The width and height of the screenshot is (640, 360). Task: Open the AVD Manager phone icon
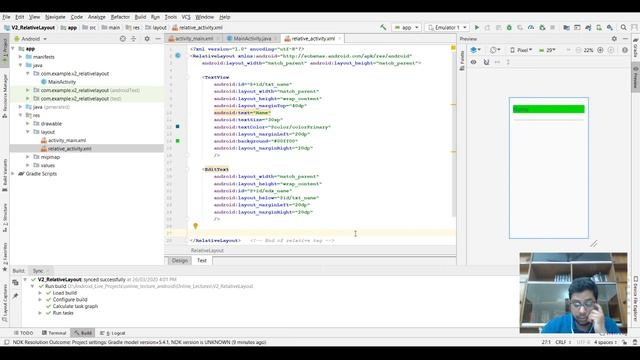(599, 27)
